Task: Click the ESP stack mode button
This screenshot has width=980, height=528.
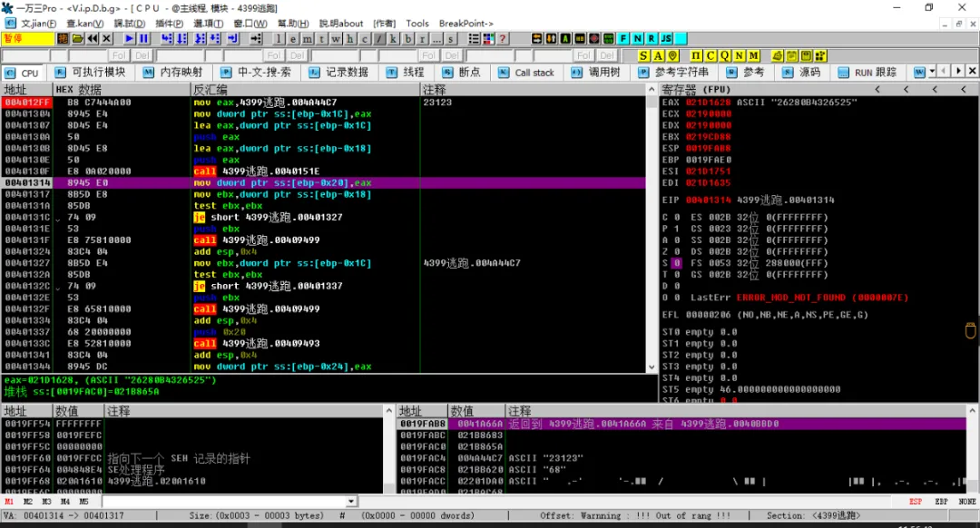Action: point(915,502)
